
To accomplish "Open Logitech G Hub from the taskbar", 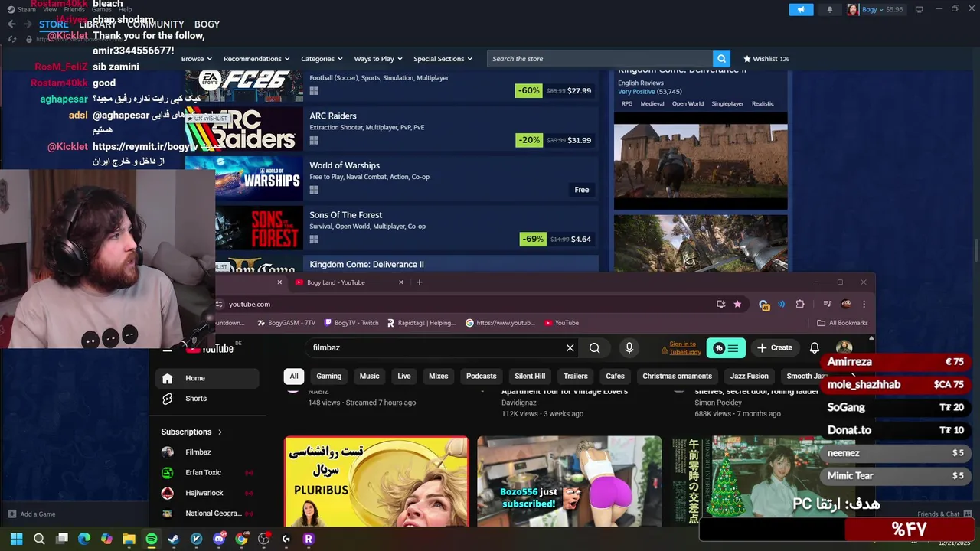I will [x=286, y=539].
